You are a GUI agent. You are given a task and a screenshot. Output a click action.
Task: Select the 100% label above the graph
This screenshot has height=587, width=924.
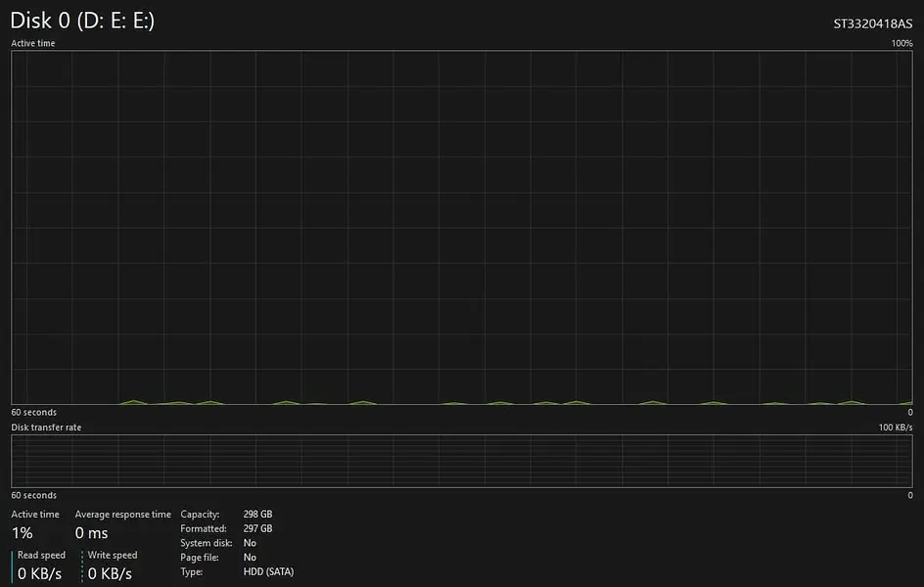(901, 44)
